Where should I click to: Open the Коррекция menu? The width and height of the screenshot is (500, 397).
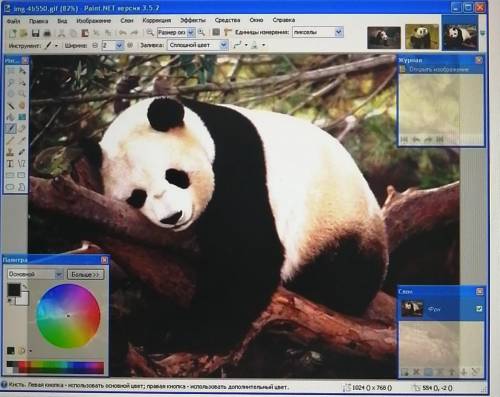coord(157,20)
